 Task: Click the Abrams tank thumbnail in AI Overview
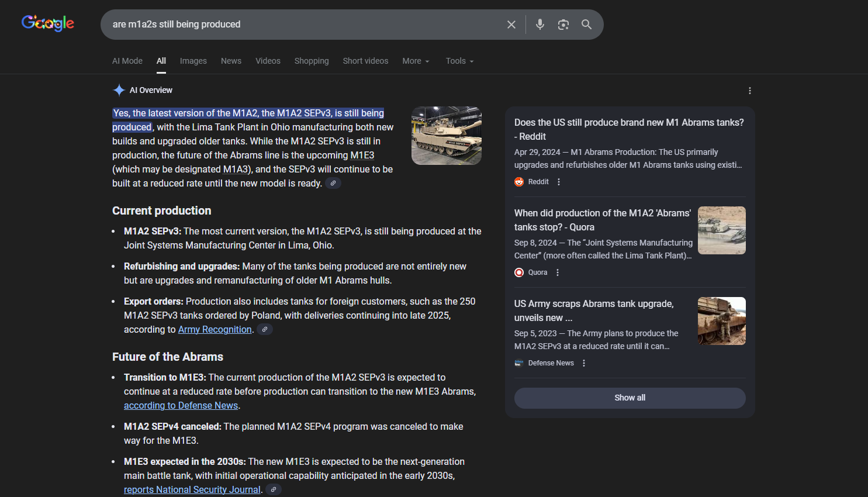coord(446,136)
